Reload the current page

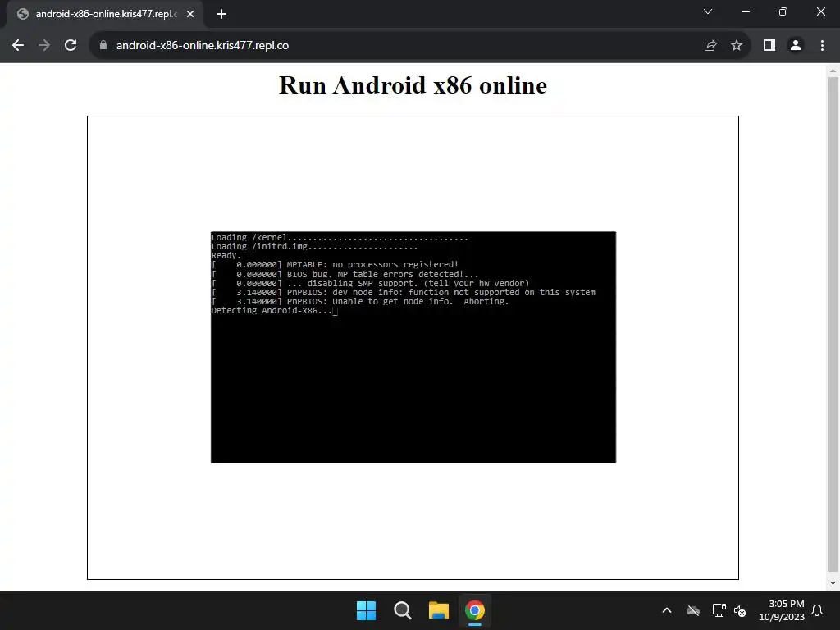71,46
